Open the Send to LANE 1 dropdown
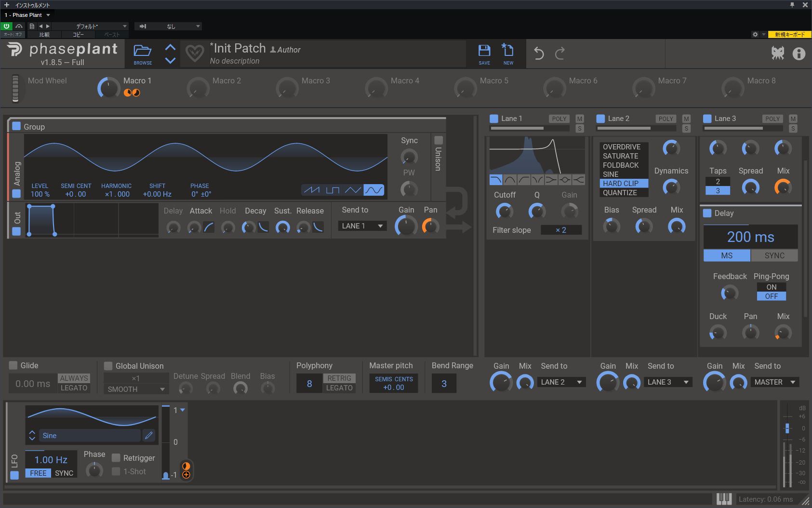Screen dimensions: 812x508 (x=362, y=226)
